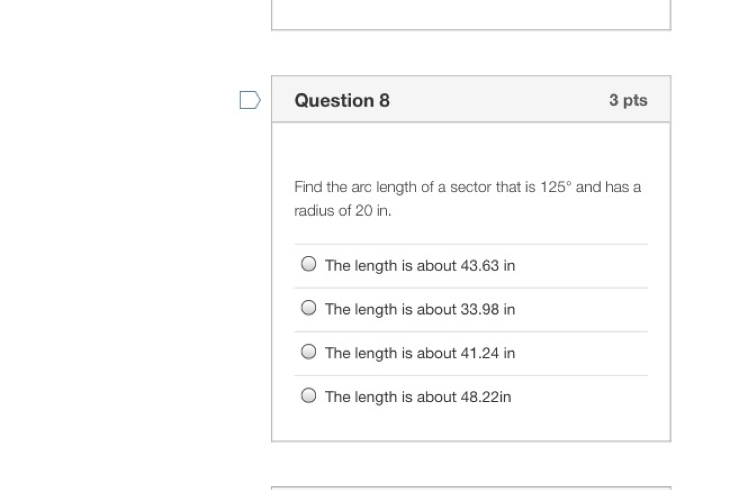The width and height of the screenshot is (748, 490).
Task: Choose the 33.98 in radio button
Action: (308, 309)
